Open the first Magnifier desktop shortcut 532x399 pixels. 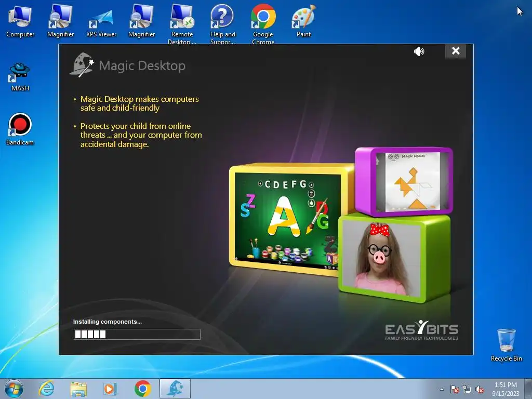(60, 21)
